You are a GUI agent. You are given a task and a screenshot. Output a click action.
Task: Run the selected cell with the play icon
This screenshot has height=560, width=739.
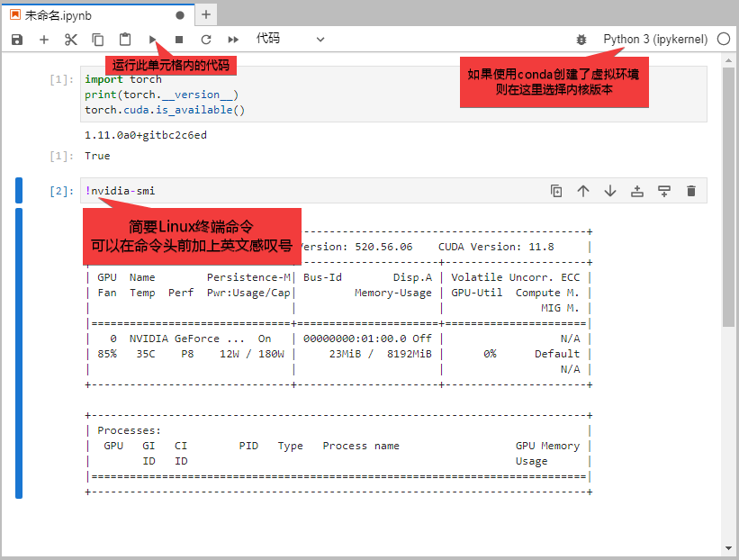[x=153, y=40]
